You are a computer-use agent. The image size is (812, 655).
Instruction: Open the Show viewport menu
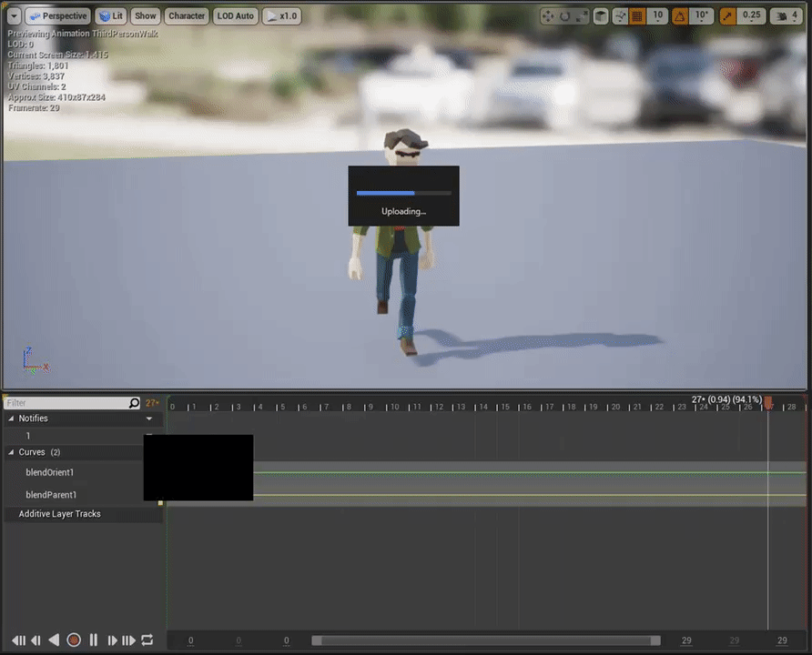tap(146, 15)
